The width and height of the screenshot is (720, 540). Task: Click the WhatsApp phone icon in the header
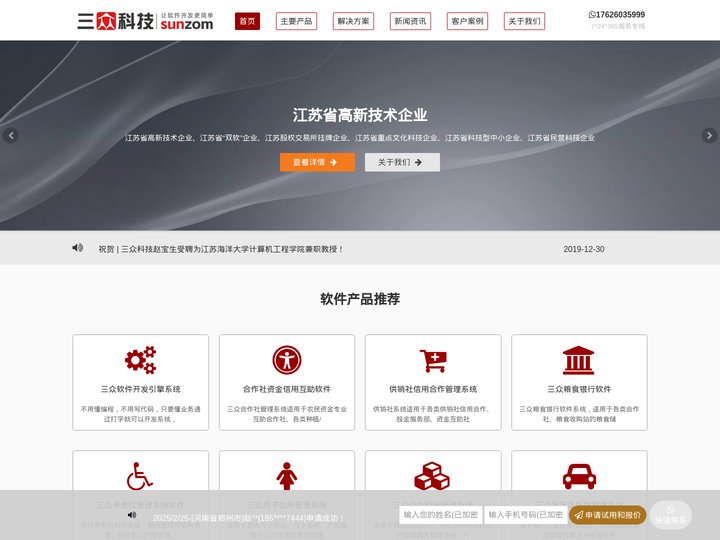[592, 15]
